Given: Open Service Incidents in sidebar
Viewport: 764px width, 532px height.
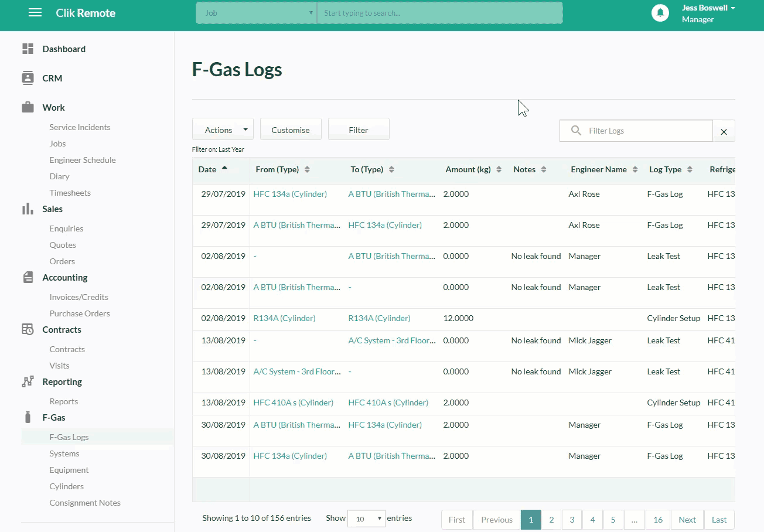Looking at the screenshot, I should tap(80, 127).
